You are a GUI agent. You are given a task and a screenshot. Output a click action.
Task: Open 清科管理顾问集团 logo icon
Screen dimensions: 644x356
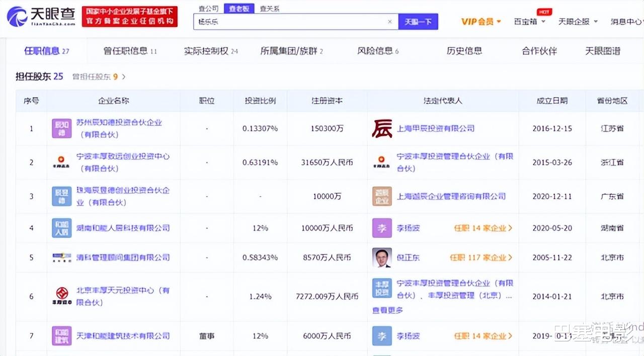point(62,257)
